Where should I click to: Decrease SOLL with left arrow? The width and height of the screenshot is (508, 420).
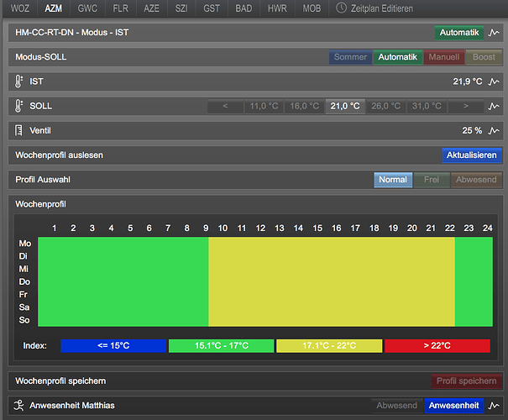tap(226, 107)
